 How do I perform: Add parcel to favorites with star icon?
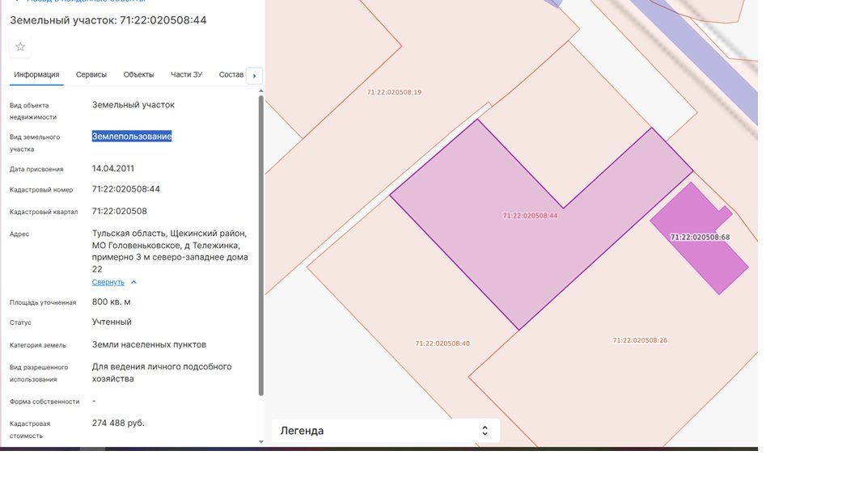(20, 47)
